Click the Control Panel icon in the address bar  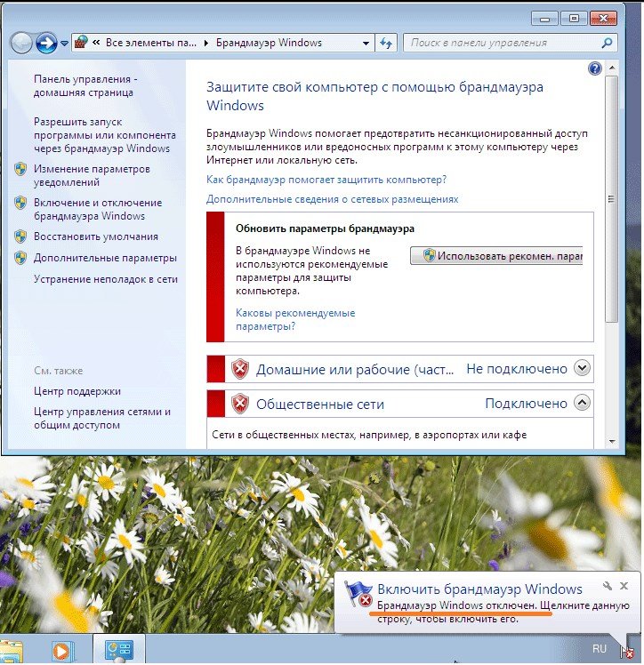81,43
